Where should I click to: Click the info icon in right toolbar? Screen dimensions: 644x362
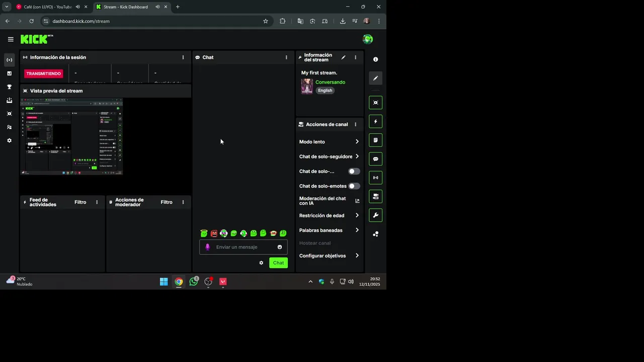(375, 59)
